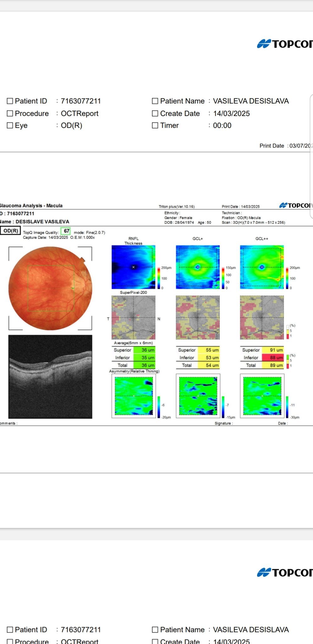The image size is (313, 644).
Task: Open the color fundus photograph
Action: (50, 288)
